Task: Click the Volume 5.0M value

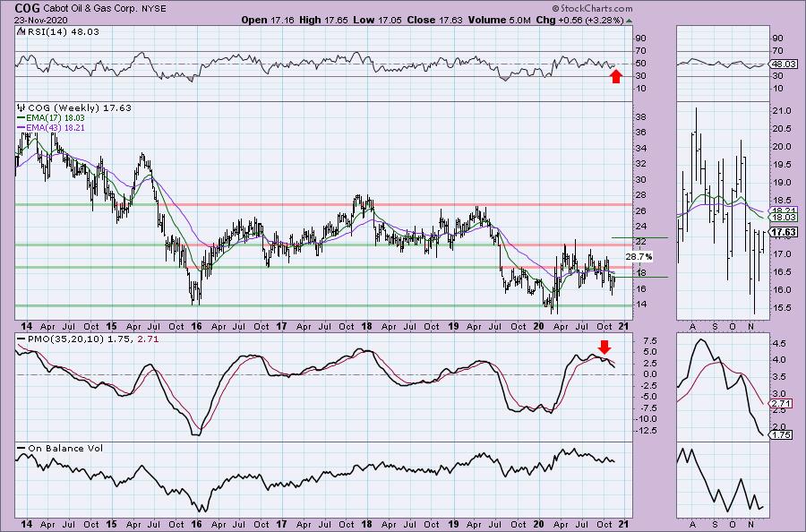Action: click(x=499, y=20)
